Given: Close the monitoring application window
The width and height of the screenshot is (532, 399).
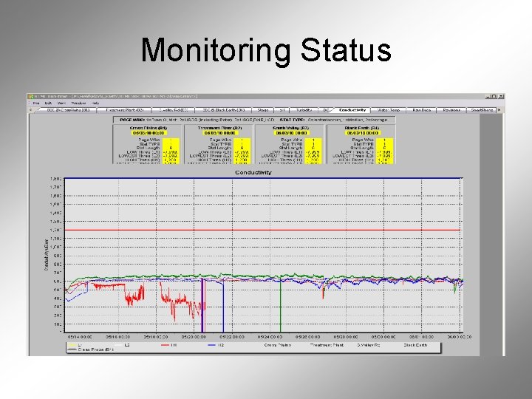Looking at the screenshot, I should (x=501, y=96).
